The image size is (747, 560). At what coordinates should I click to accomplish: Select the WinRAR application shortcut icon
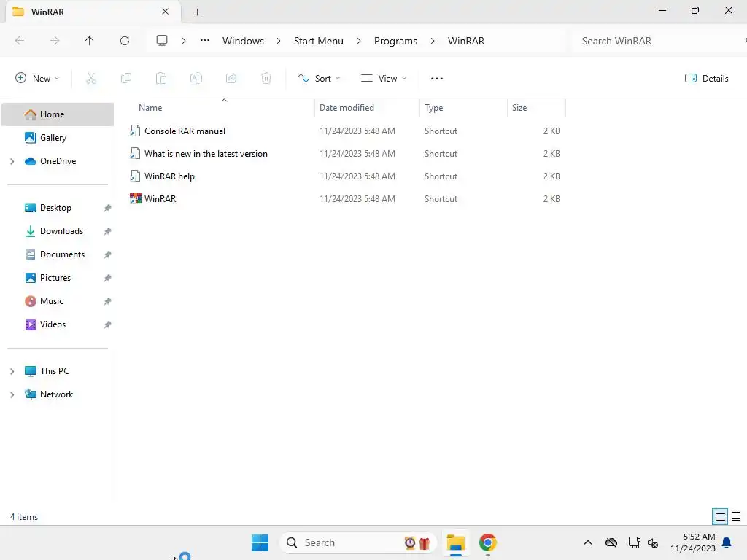coord(136,198)
